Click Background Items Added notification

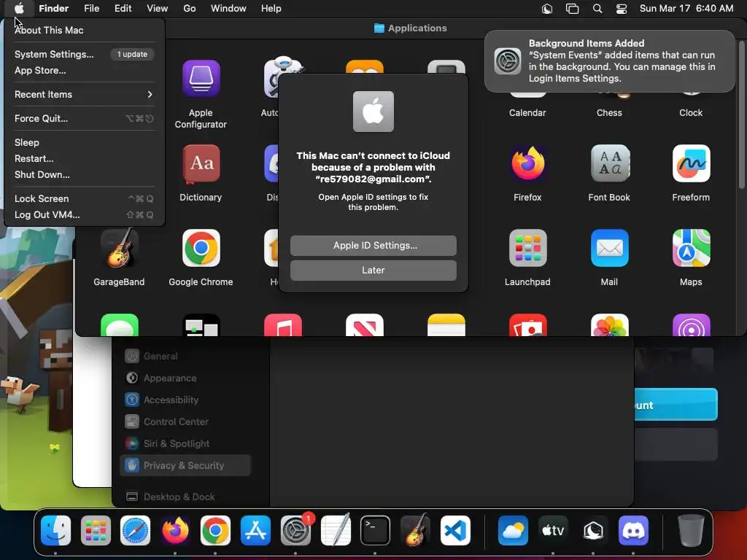pyautogui.click(x=609, y=61)
